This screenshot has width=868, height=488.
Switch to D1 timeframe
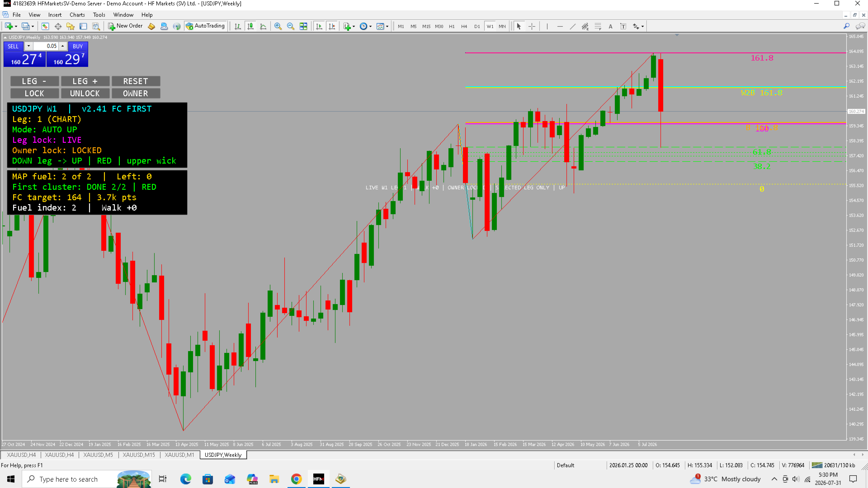(477, 26)
